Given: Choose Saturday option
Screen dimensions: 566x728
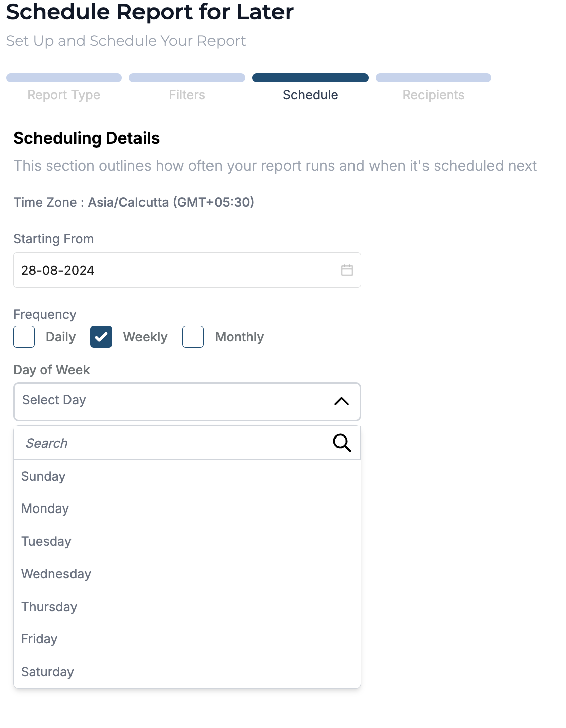Looking at the screenshot, I should click(x=47, y=672).
